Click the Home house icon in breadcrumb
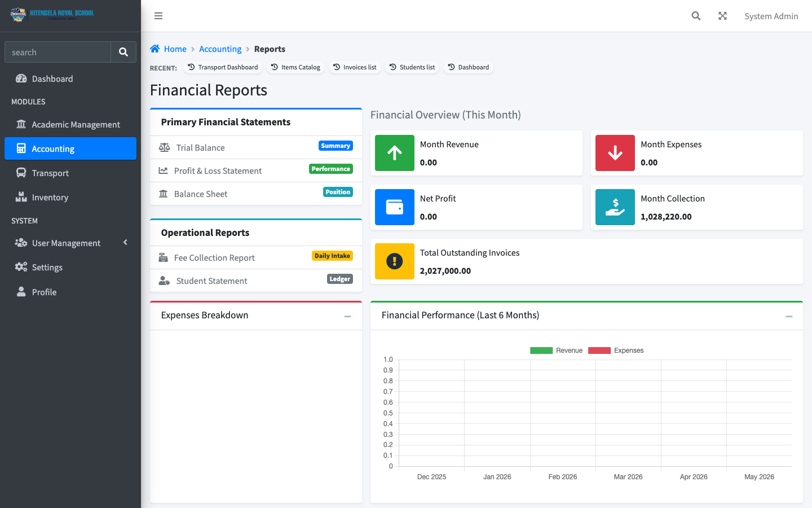 pos(155,49)
